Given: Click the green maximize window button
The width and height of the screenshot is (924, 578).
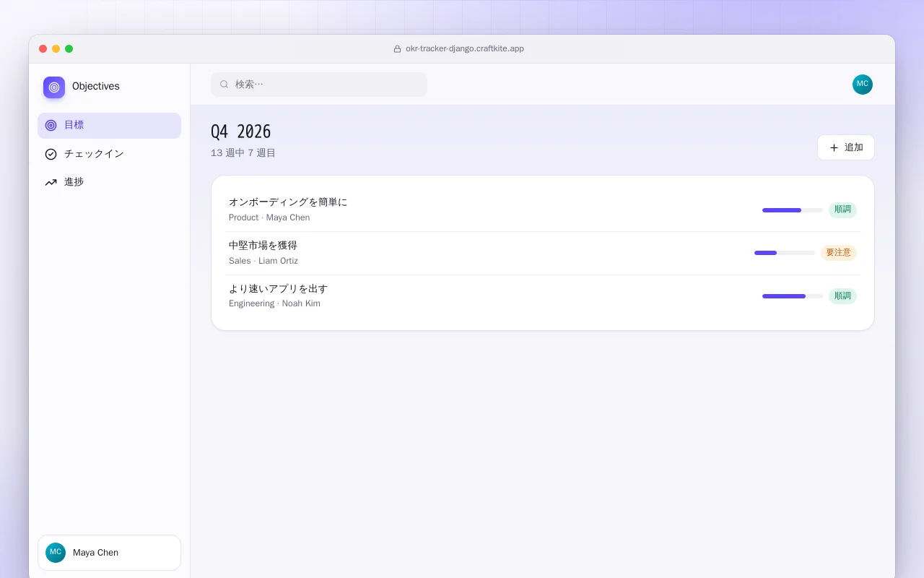Looking at the screenshot, I should (69, 49).
